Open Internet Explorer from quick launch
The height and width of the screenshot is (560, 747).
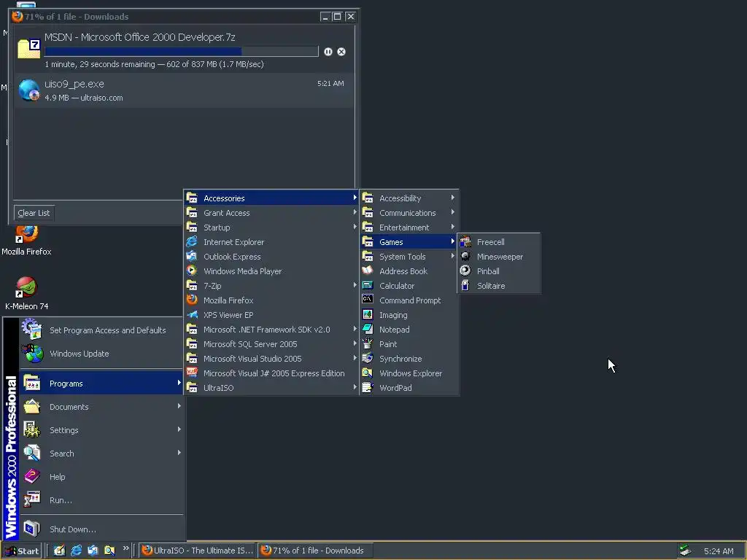tap(76, 551)
